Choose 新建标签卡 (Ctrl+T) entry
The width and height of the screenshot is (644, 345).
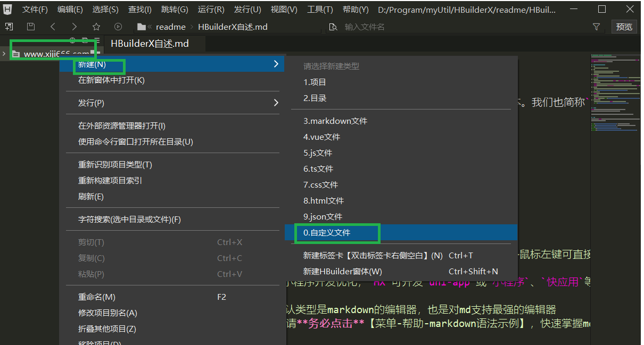(x=401, y=256)
